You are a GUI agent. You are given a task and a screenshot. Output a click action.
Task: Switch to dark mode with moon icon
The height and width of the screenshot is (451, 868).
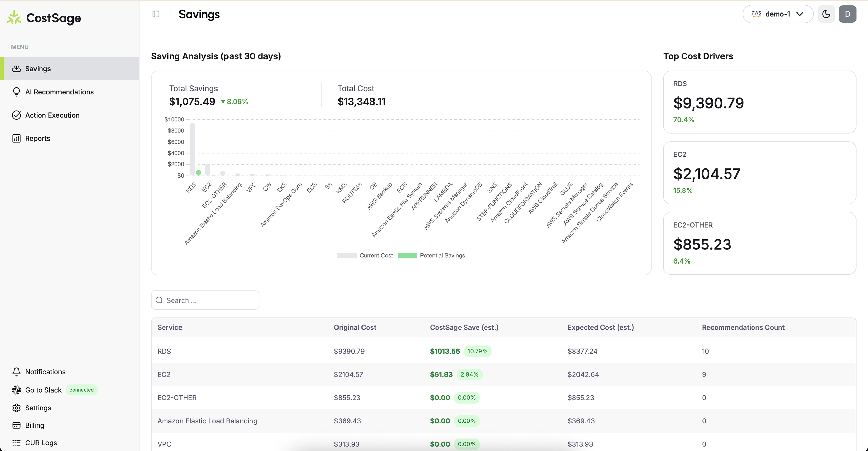826,14
